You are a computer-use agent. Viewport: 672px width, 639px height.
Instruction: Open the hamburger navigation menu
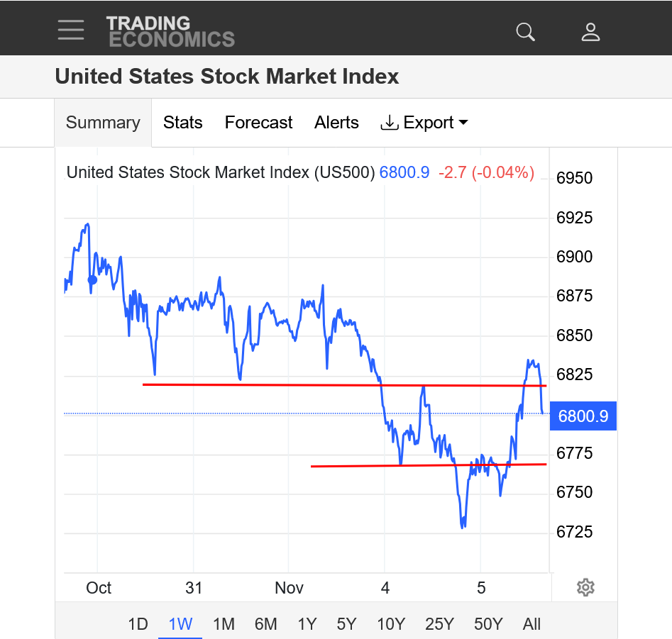pos(71,30)
